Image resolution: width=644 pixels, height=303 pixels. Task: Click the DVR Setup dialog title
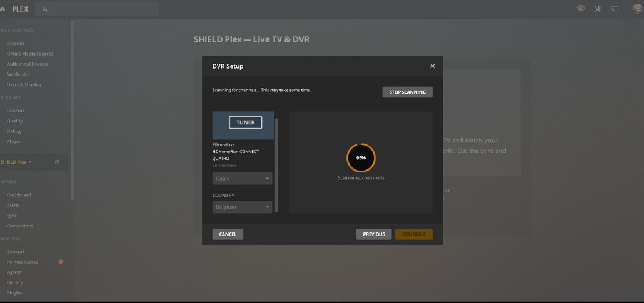click(x=228, y=66)
